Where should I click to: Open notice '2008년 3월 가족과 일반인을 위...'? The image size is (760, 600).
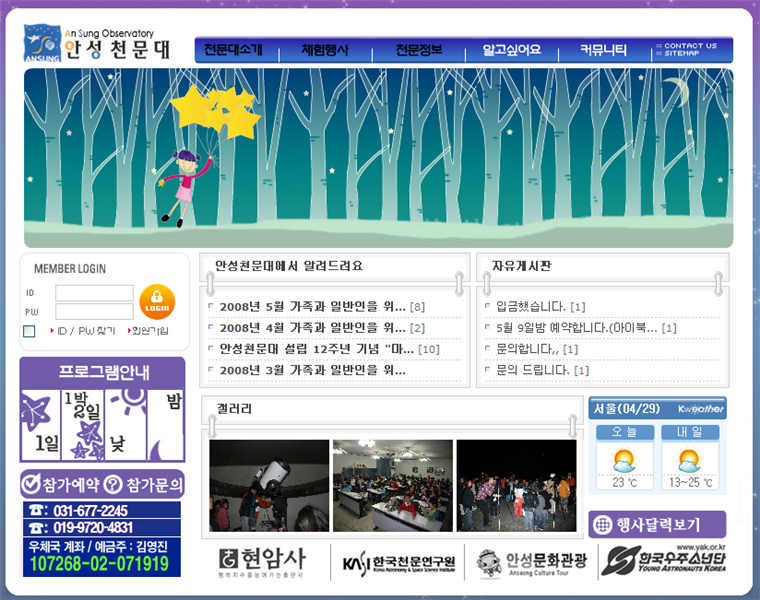click(312, 370)
